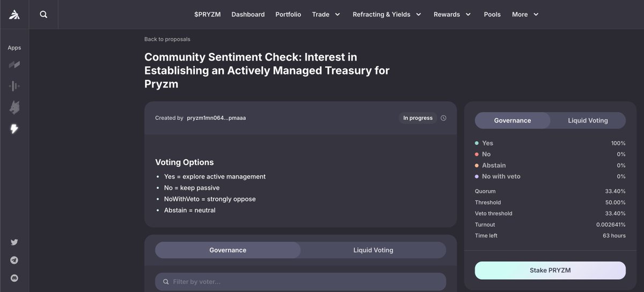Click the '63 hours' time left value
Image resolution: width=644 pixels, height=292 pixels.
pyautogui.click(x=614, y=236)
